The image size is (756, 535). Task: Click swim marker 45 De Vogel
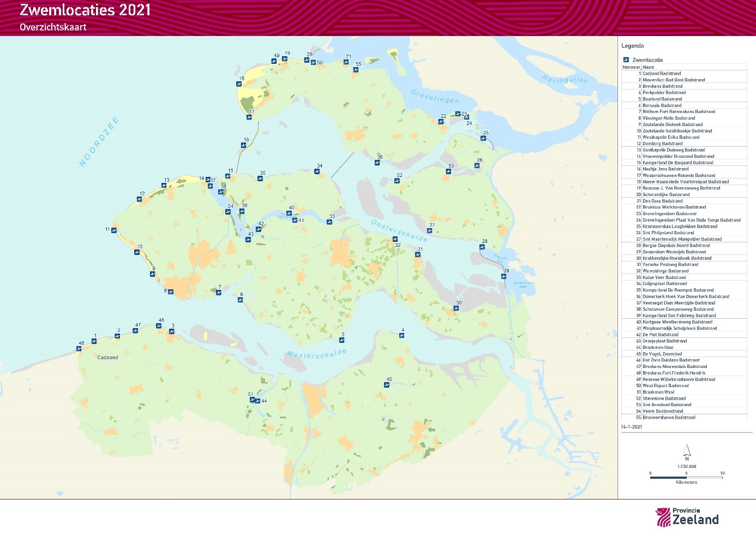pos(387,385)
